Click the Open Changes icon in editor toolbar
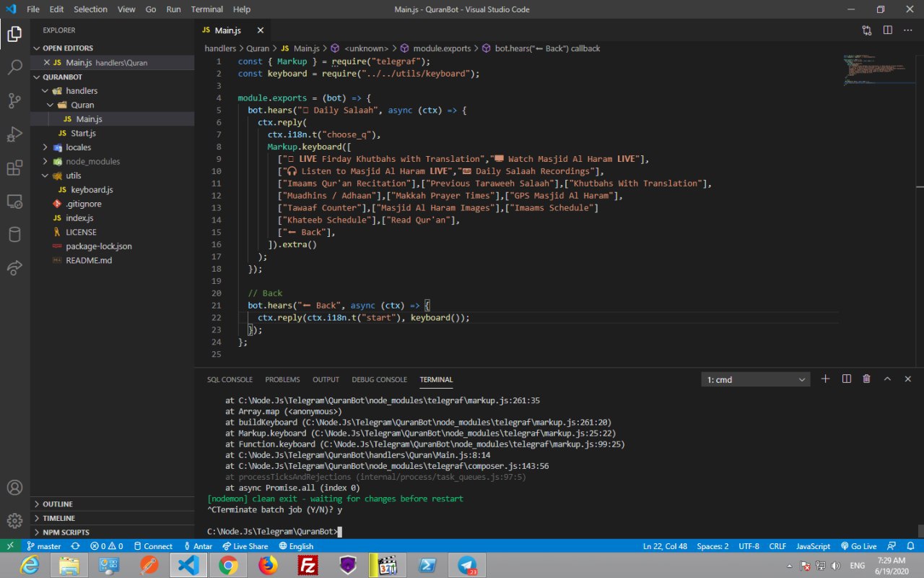The image size is (924, 578). 867,30
